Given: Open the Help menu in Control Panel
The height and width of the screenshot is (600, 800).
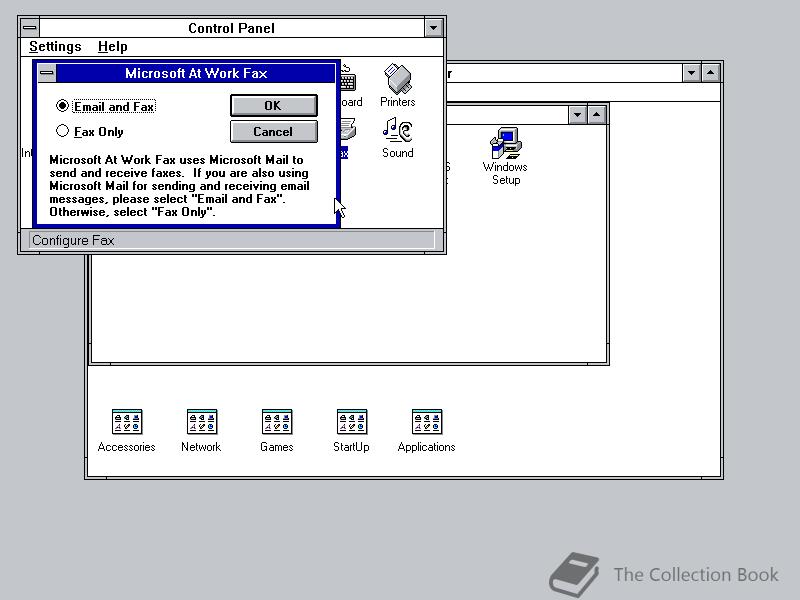Looking at the screenshot, I should tap(113, 46).
